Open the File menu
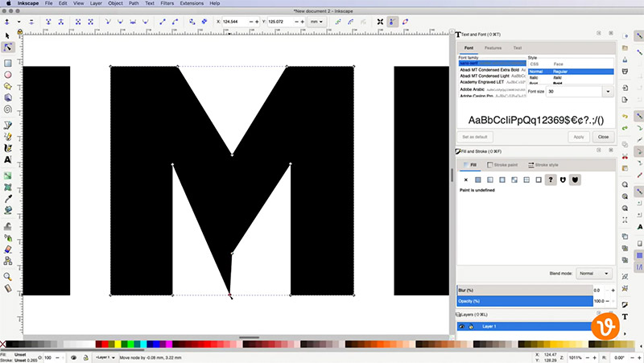The height and width of the screenshot is (363, 644). point(48,3)
